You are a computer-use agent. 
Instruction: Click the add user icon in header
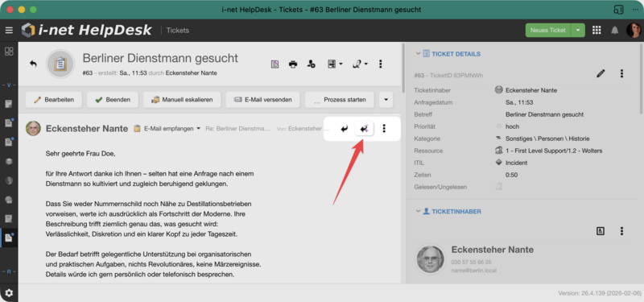(x=312, y=64)
